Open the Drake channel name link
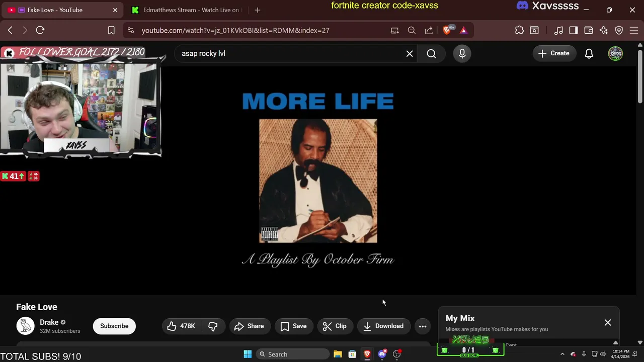Image resolution: width=644 pixels, height=362 pixels. pyautogui.click(x=49, y=322)
